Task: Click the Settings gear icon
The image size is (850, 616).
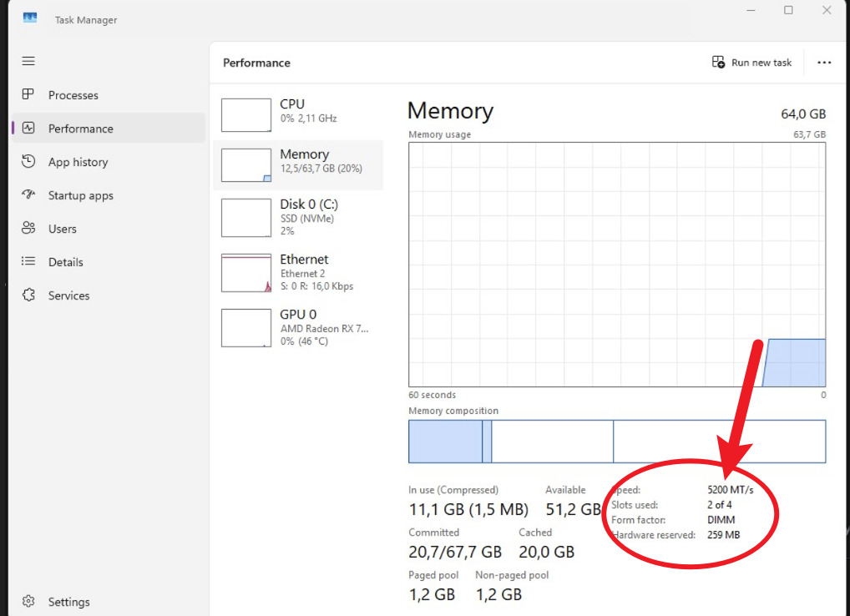Action: [x=28, y=602]
